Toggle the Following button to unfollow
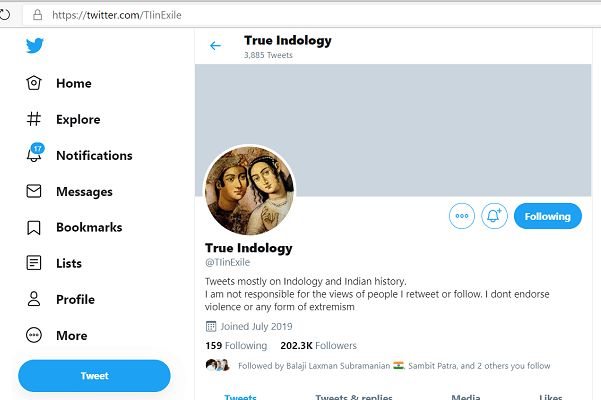This screenshot has height=400, width=601. click(547, 215)
